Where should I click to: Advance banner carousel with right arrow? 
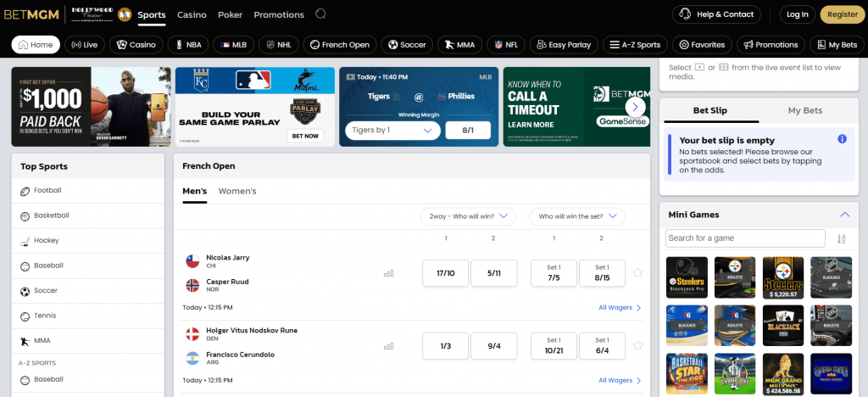coord(635,107)
